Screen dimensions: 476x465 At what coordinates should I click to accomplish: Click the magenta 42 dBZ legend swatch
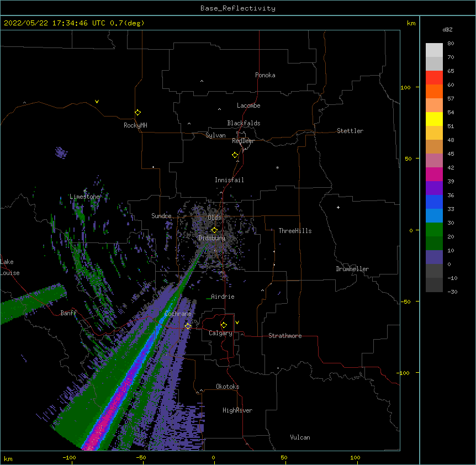(434, 174)
